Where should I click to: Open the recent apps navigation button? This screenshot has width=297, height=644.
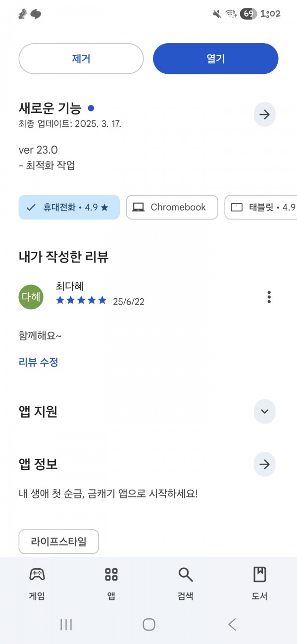[66, 624]
